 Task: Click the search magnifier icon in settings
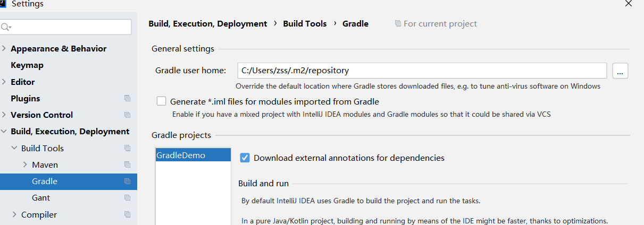tap(5, 27)
